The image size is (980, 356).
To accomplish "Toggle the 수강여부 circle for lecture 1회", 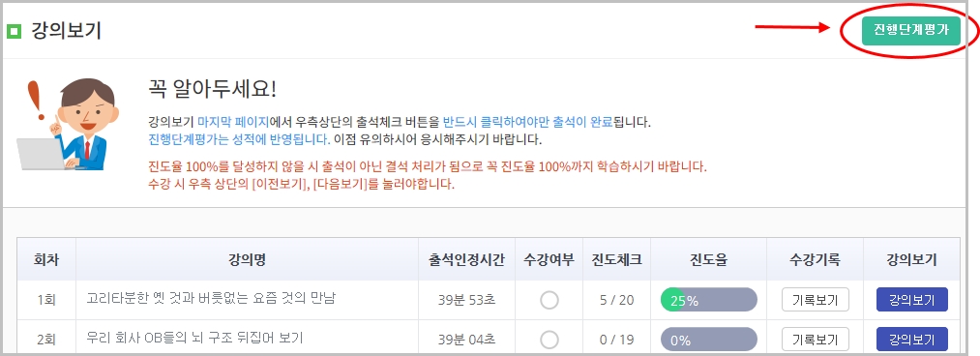I will (x=549, y=301).
